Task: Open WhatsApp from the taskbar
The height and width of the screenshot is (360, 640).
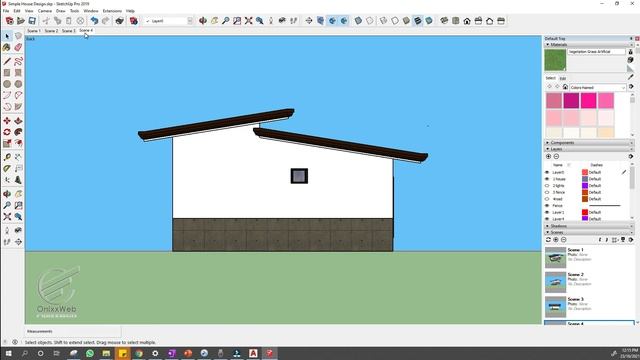Action: coord(90,353)
